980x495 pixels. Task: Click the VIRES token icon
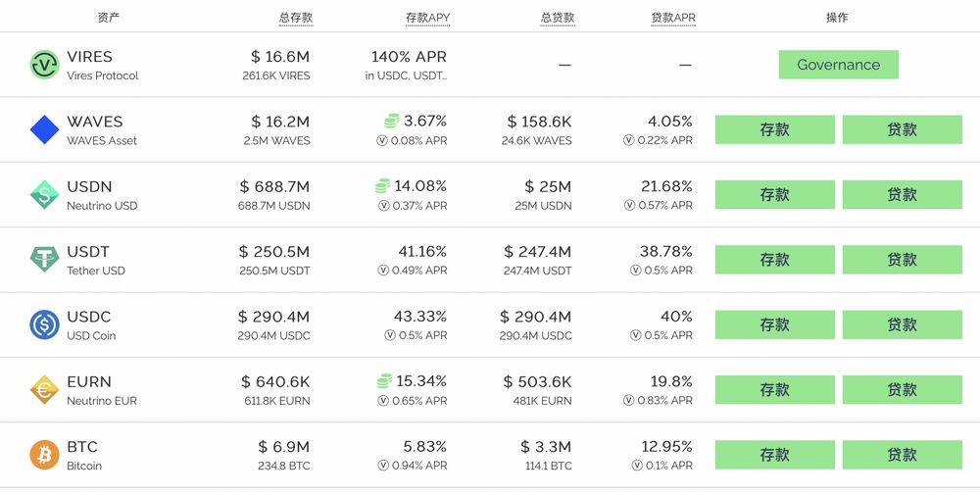[x=45, y=65]
